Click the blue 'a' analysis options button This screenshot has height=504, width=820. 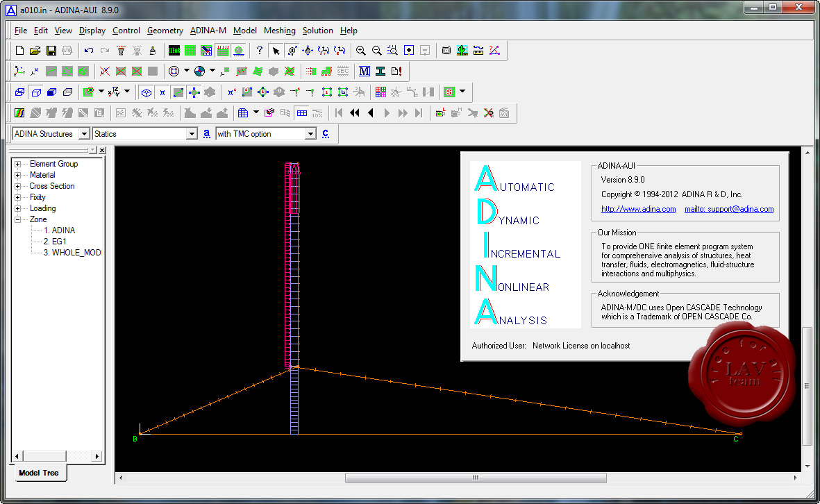207,134
